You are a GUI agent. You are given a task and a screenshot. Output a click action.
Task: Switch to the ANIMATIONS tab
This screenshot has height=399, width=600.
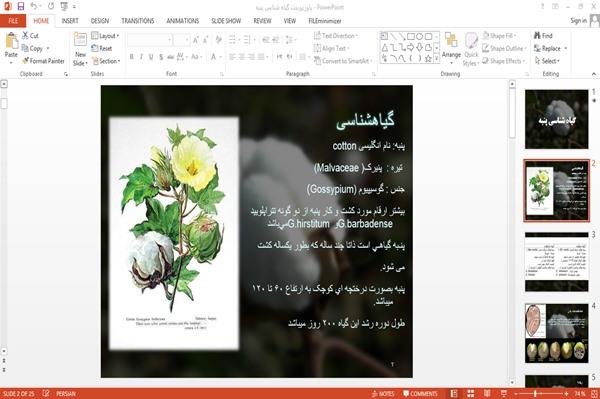pyautogui.click(x=183, y=21)
